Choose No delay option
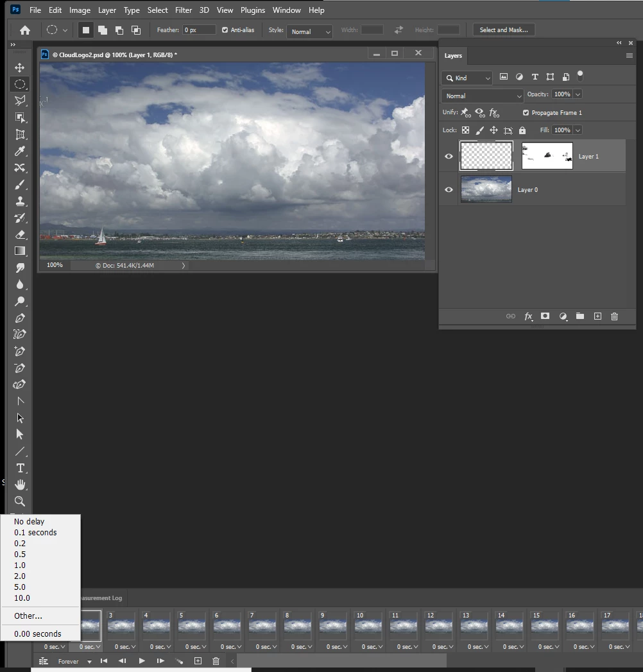This screenshot has height=672, width=643. click(x=40, y=522)
